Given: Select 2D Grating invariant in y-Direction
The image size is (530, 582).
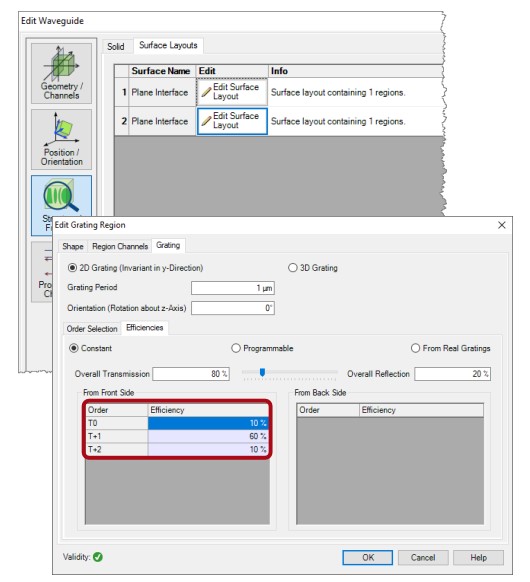Looking at the screenshot, I should [x=72, y=268].
